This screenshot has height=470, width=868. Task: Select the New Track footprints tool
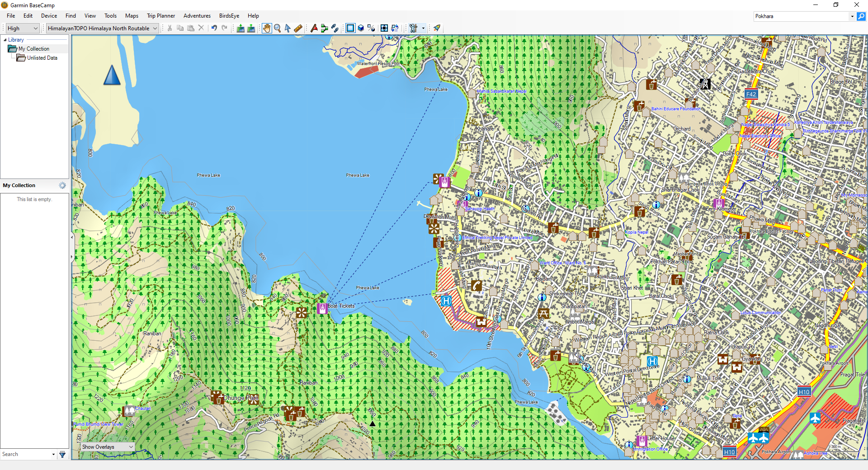[x=335, y=28]
